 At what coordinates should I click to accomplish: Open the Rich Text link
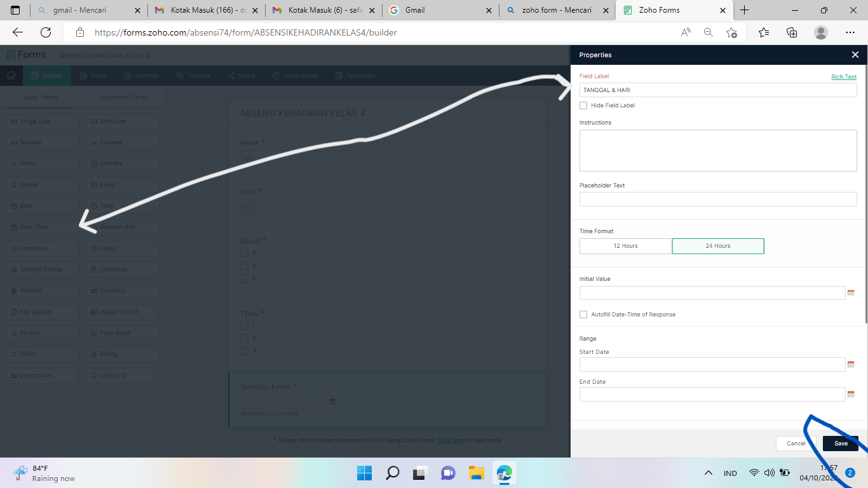tap(844, 77)
